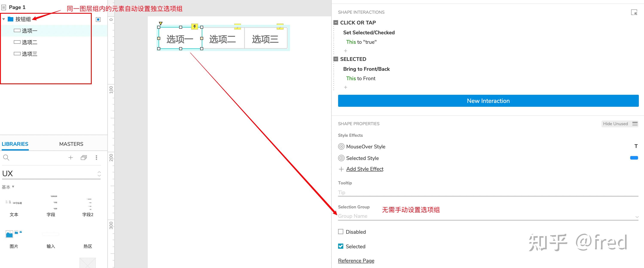This screenshot has width=644, height=268.
Task: Click the plus icon to add library
Action: click(70, 157)
